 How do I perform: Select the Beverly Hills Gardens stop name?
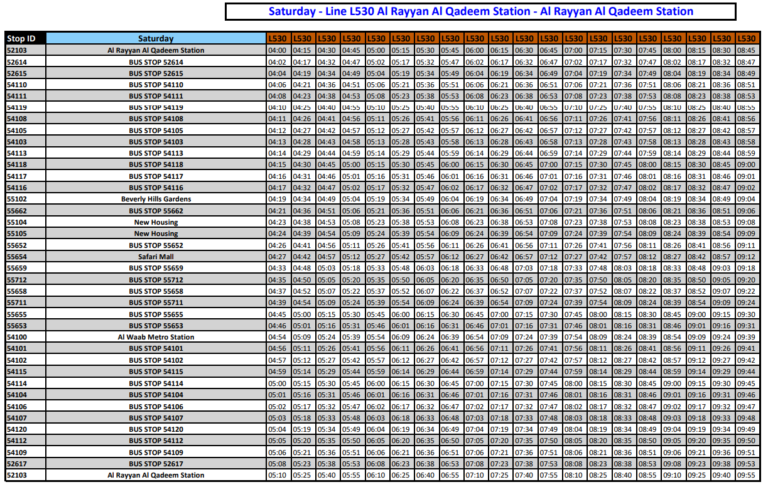[156, 198]
